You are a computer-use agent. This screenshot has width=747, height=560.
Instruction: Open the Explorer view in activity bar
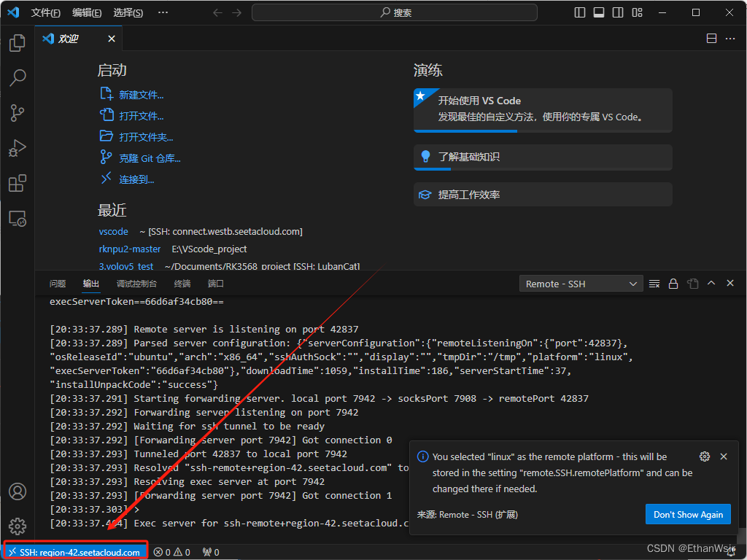click(x=18, y=43)
